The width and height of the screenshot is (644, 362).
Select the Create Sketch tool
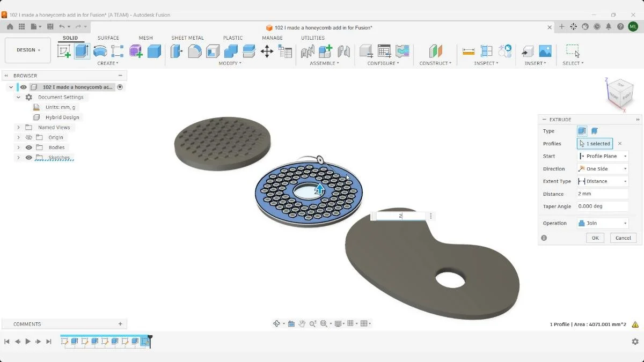tap(64, 51)
